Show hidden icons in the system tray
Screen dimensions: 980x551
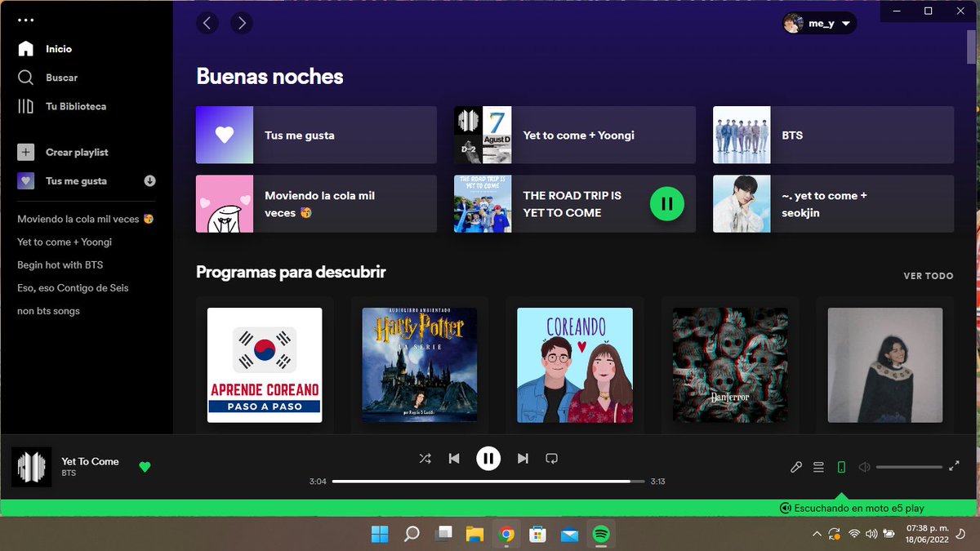[817, 534]
